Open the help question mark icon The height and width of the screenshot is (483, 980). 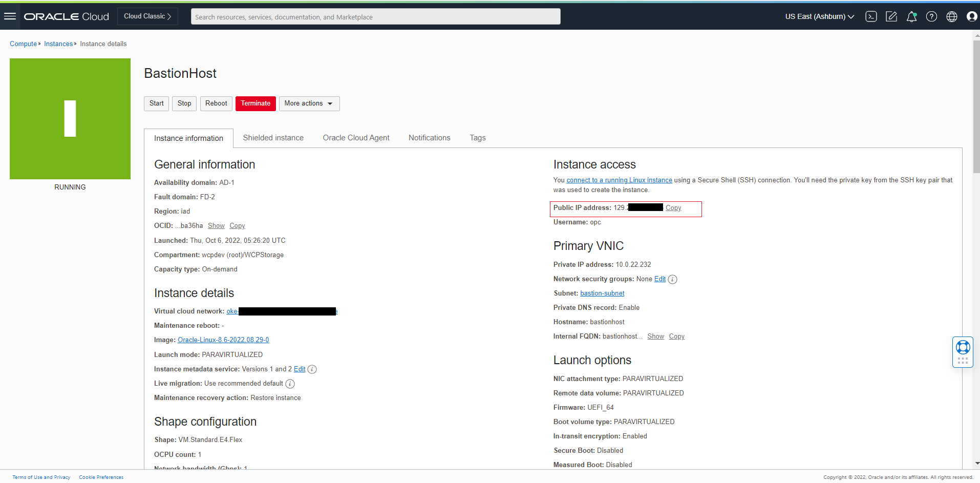coord(931,16)
